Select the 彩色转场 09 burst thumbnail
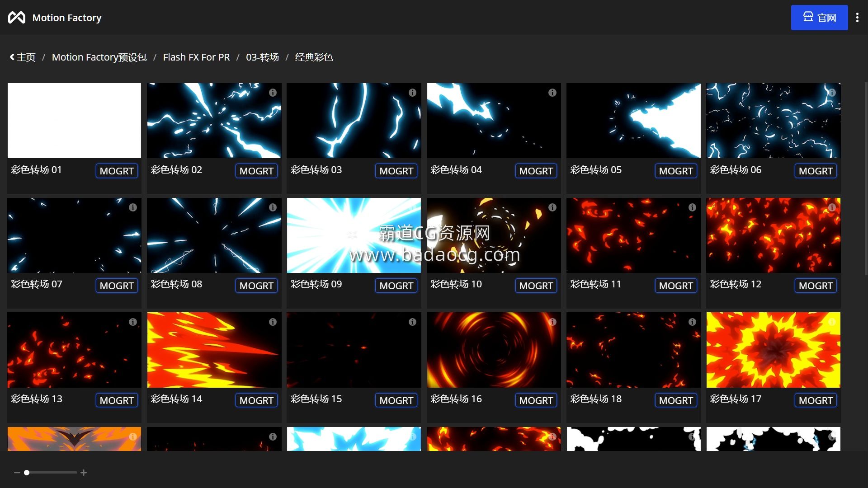 pyautogui.click(x=354, y=235)
